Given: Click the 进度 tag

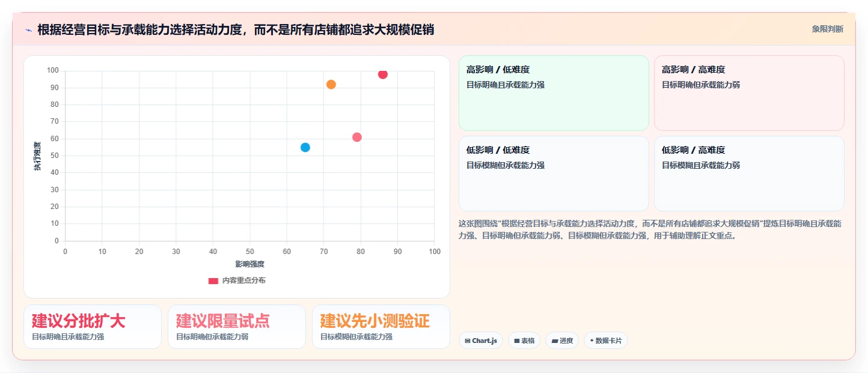Looking at the screenshot, I should tap(561, 341).
